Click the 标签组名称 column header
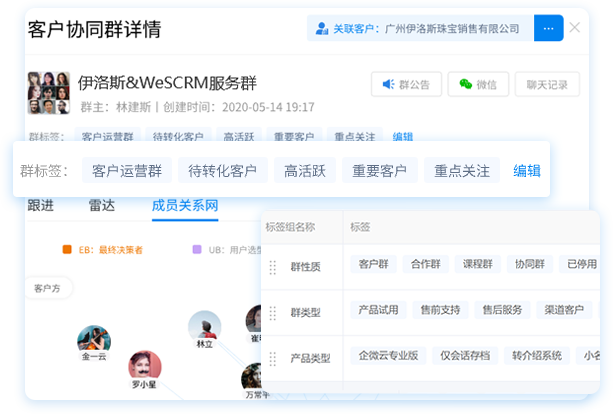 click(x=290, y=227)
